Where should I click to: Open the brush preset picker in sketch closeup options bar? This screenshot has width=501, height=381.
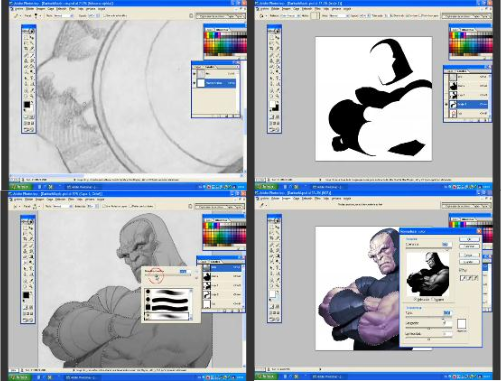tap(37, 16)
